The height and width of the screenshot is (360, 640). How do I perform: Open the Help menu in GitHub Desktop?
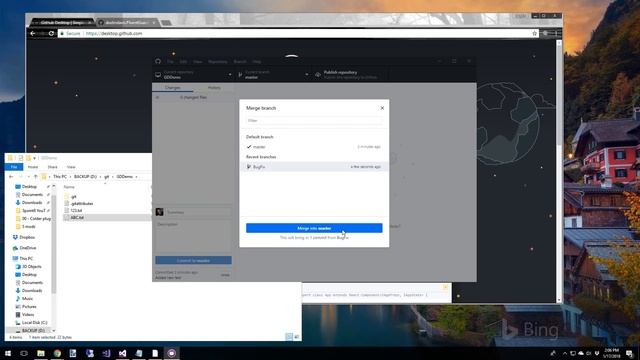tap(257, 61)
